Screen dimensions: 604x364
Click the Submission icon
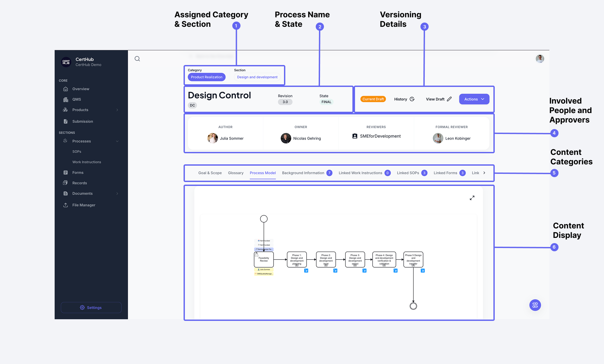point(66,121)
